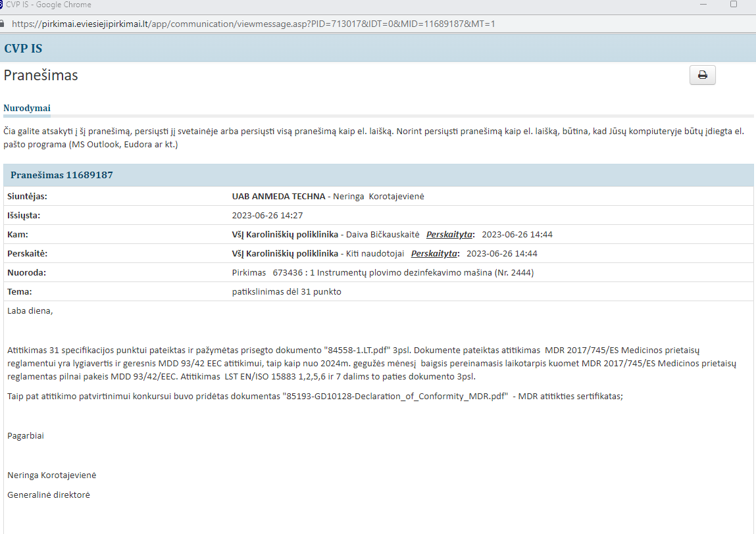Click the Pranešimas 11689187 panel header
Screen dimensions: 756x534
coord(62,176)
